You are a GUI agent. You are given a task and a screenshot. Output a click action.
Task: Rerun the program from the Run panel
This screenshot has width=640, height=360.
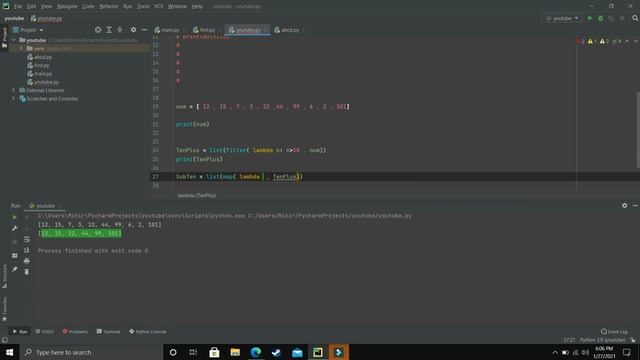tap(15, 217)
